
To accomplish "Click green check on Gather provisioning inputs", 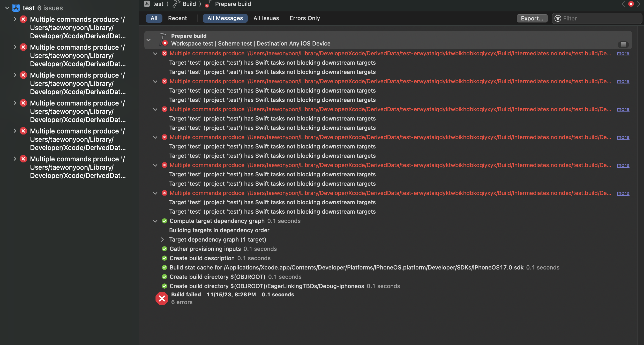I will click(164, 249).
